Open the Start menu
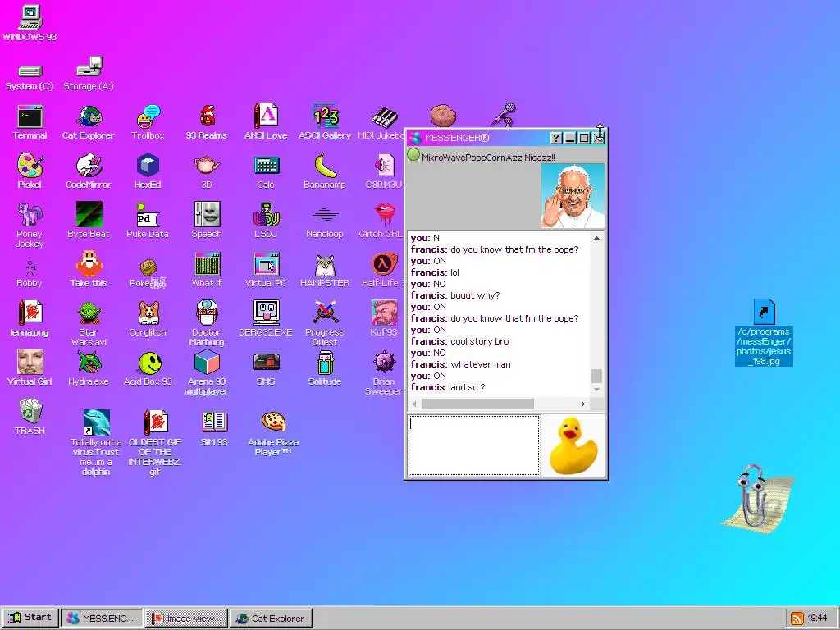This screenshot has width=840, height=630. (x=30, y=618)
